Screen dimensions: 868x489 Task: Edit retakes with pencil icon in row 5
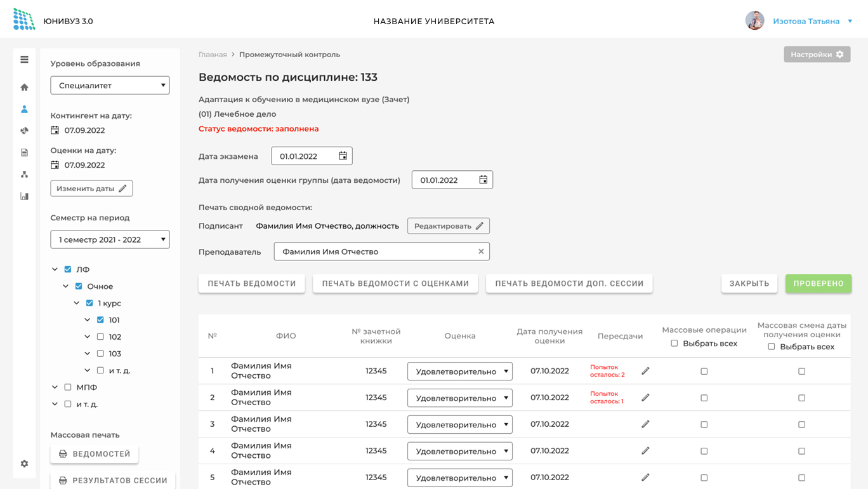tap(645, 478)
